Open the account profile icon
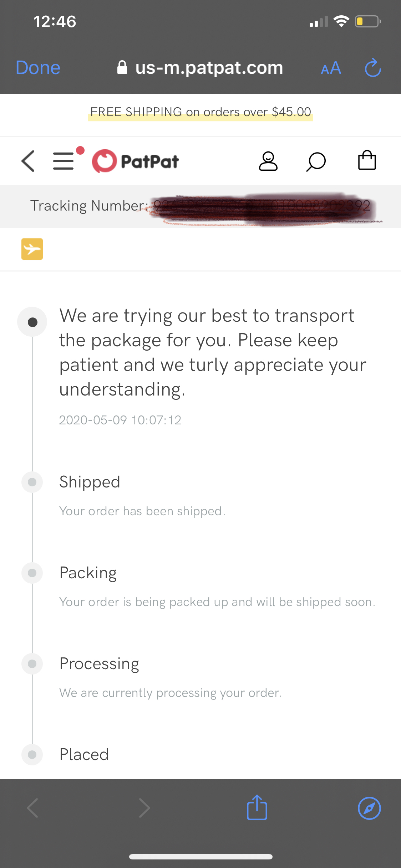Image resolution: width=401 pixels, height=868 pixels. coord(268,161)
